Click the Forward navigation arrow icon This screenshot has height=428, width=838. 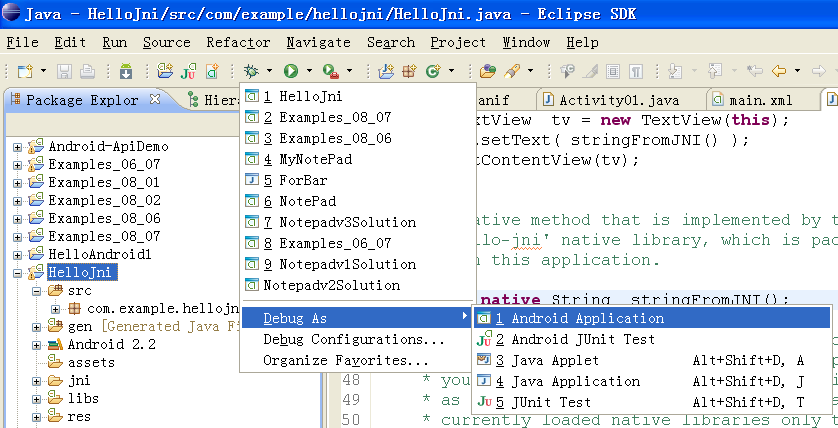(x=819, y=71)
